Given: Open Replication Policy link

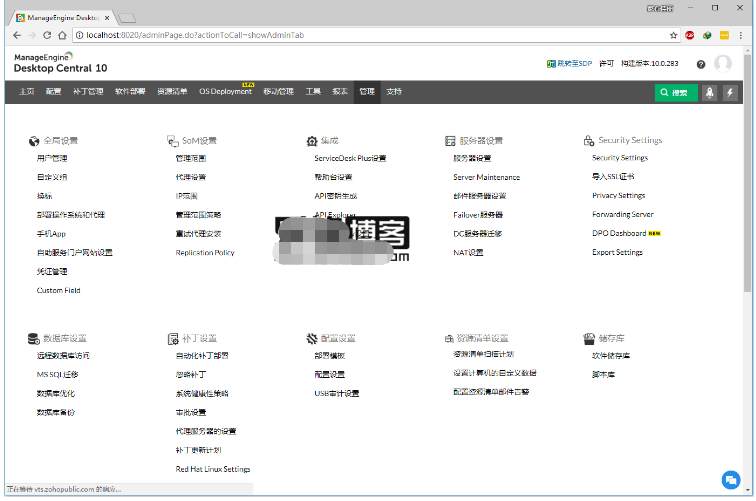Looking at the screenshot, I should [205, 253].
